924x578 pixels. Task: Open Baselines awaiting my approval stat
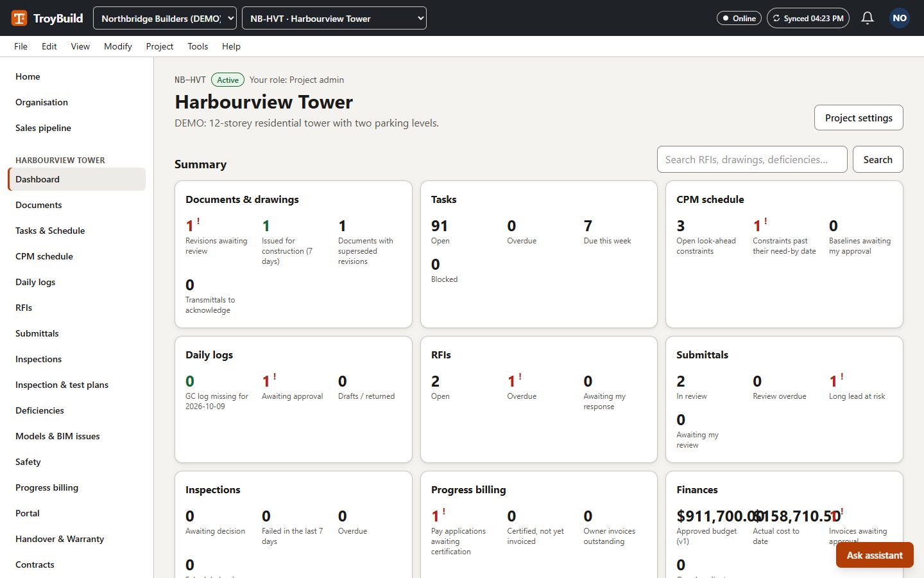860,236
